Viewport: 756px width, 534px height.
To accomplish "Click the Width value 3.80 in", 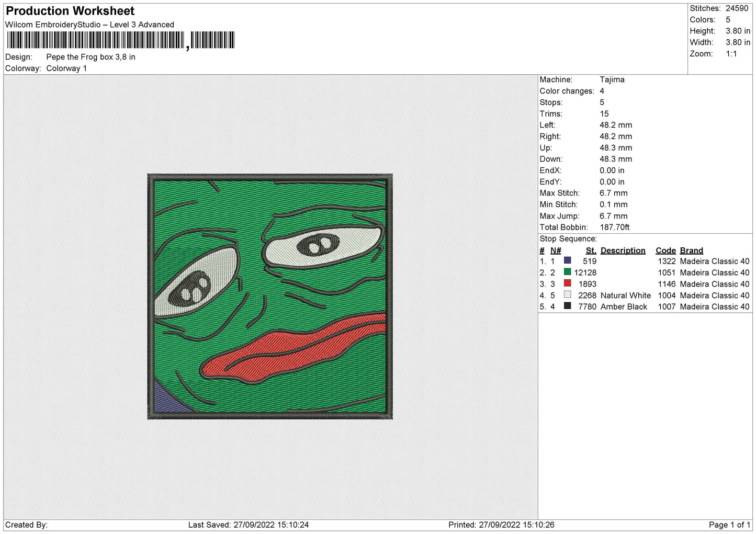I will click(738, 42).
